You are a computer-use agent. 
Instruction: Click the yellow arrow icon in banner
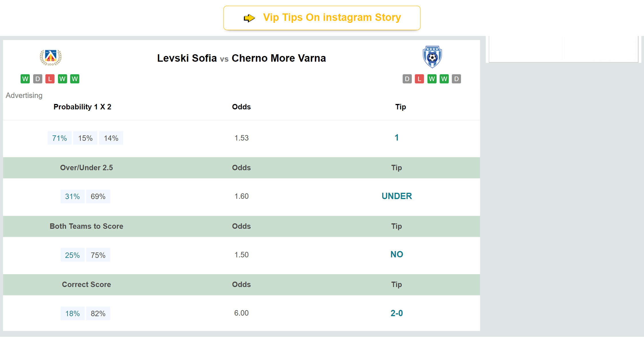tap(249, 18)
